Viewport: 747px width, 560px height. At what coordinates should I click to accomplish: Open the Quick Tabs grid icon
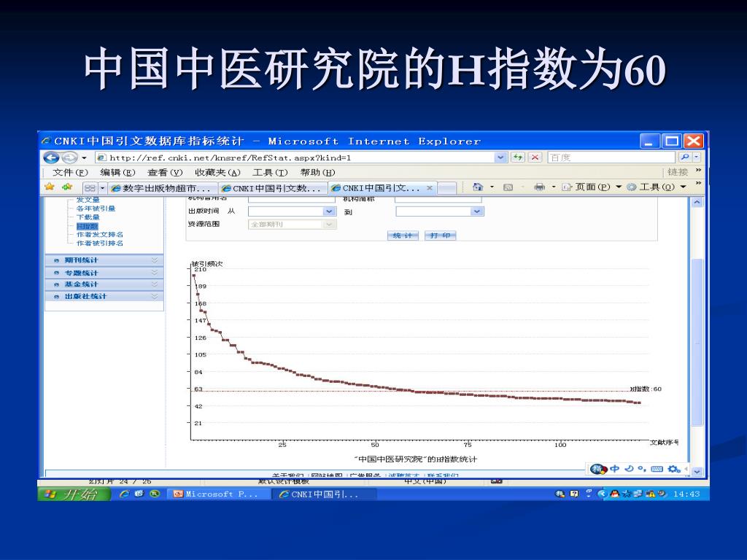(90, 188)
